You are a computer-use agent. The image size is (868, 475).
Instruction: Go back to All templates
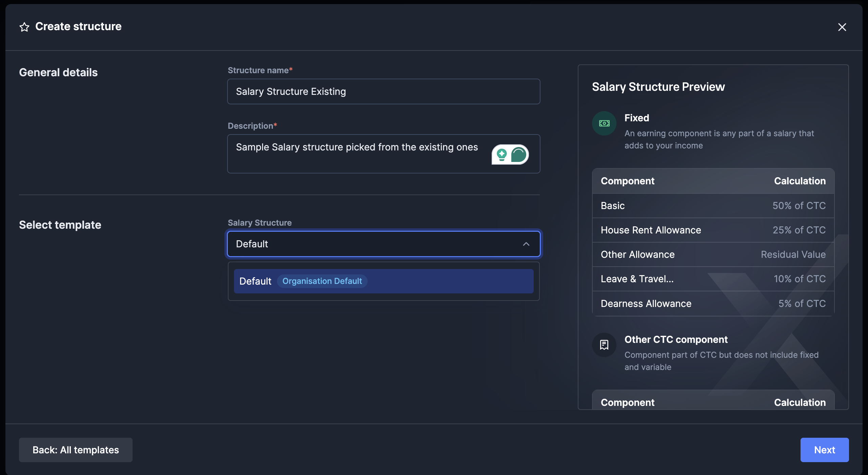76,450
